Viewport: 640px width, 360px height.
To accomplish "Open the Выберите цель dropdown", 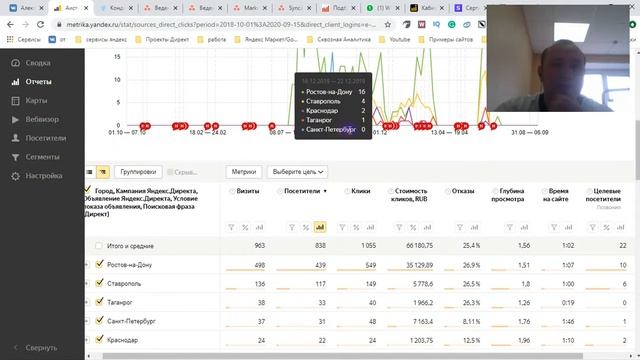I will (298, 172).
